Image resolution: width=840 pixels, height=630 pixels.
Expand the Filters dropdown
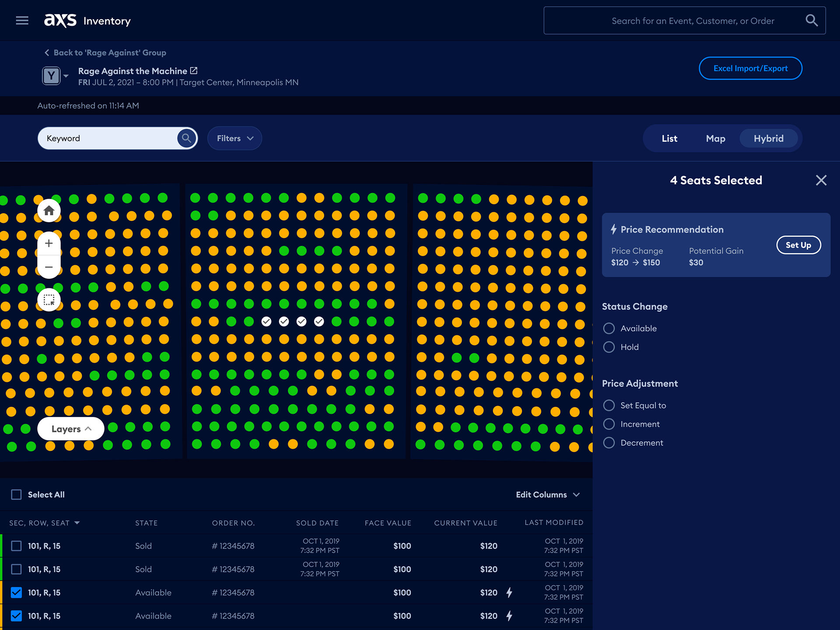(235, 138)
